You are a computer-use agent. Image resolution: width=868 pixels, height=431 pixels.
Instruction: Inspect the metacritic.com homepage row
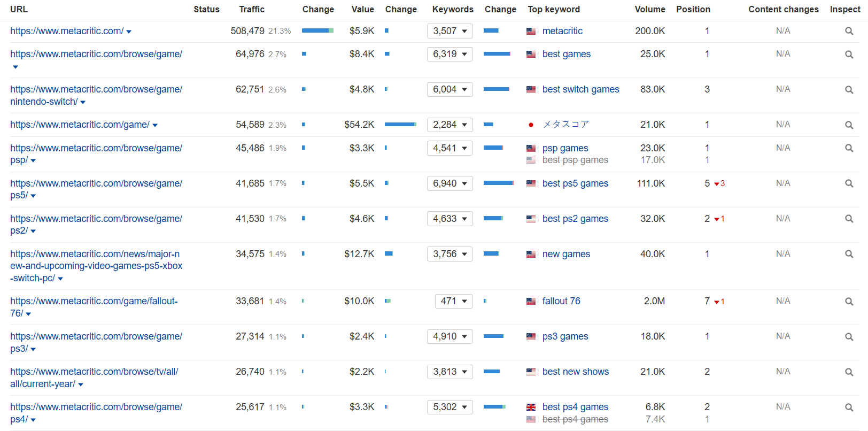pyautogui.click(x=849, y=31)
